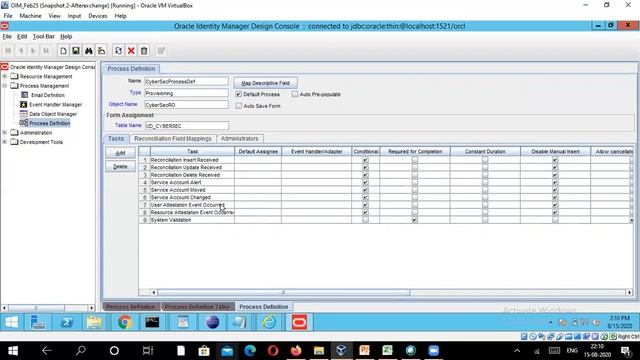Click task table horizontal scrollbar right arrow
This screenshot has height=360, width=640.
pos(629,292)
